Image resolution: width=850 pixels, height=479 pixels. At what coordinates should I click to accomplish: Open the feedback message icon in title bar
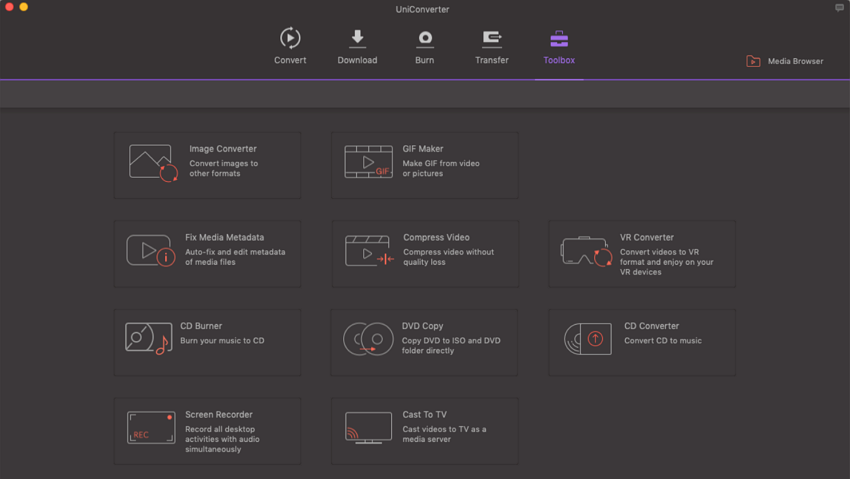(x=839, y=8)
